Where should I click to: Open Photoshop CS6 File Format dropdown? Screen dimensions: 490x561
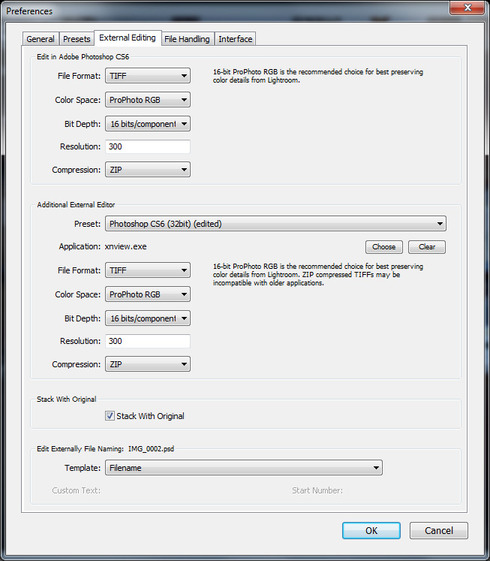click(x=148, y=76)
